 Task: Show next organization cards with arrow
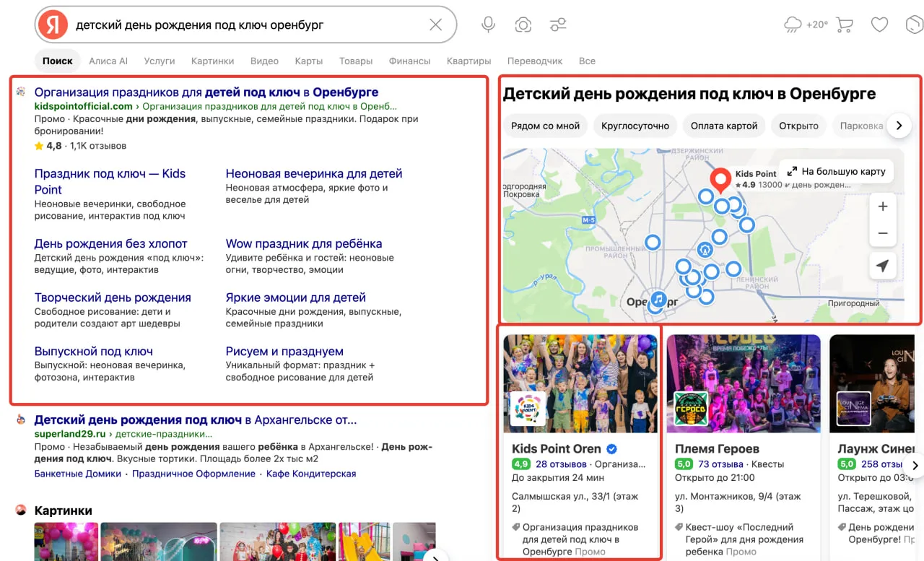(x=915, y=466)
